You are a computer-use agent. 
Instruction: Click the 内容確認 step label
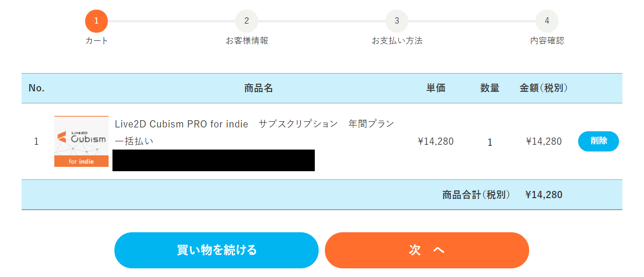pos(547,41)
